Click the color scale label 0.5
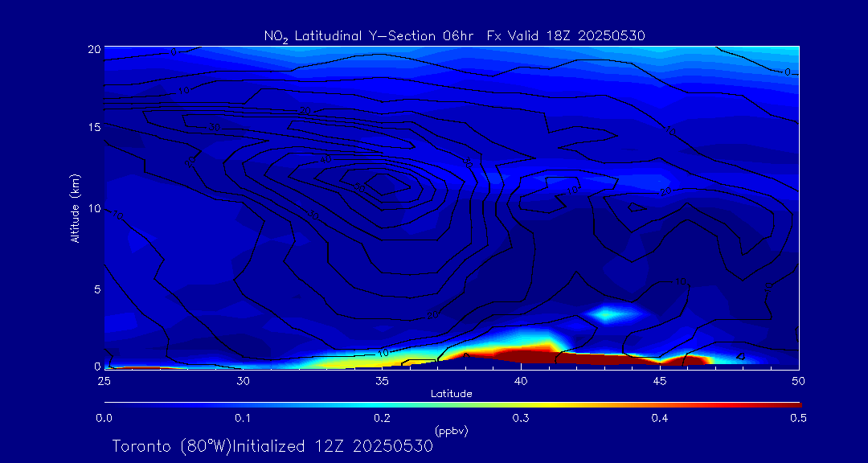The height and width of the screenshot is (463, 868). [799, 419]
